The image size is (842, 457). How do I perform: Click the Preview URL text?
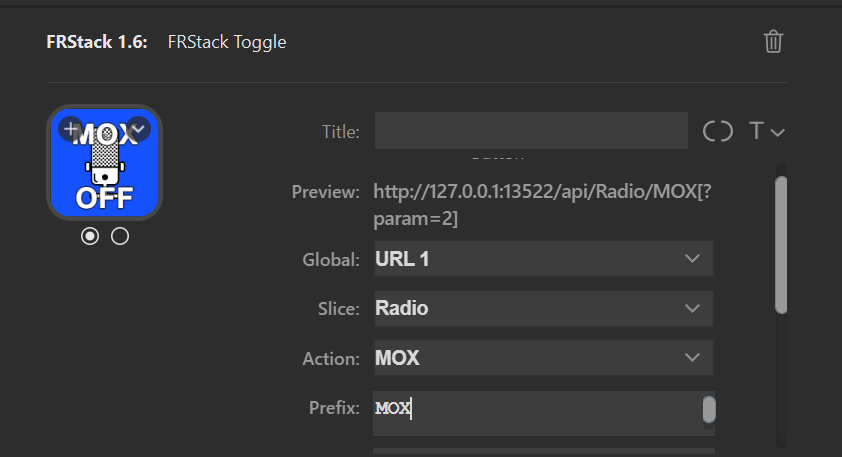tap(542, 205)
